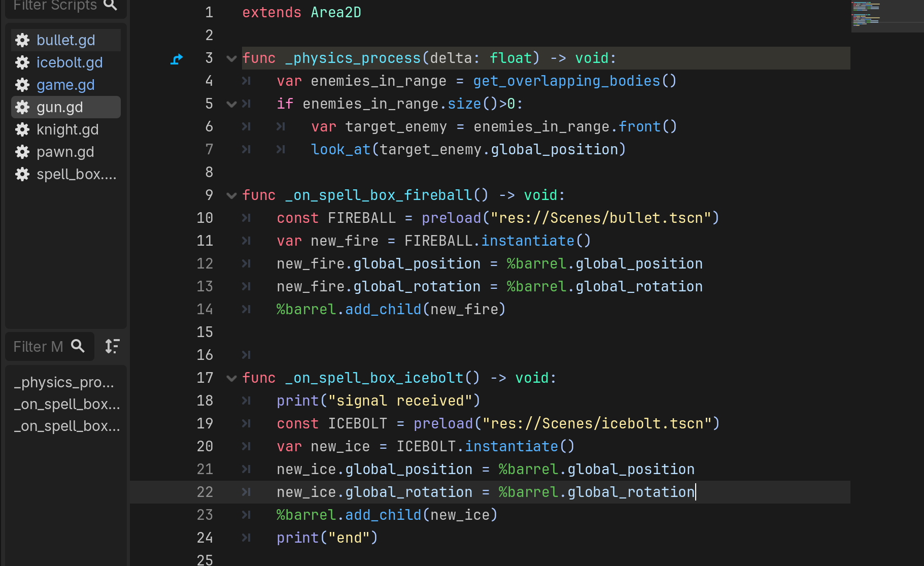Click the search icon in Filter Scripts

[110, 6]
